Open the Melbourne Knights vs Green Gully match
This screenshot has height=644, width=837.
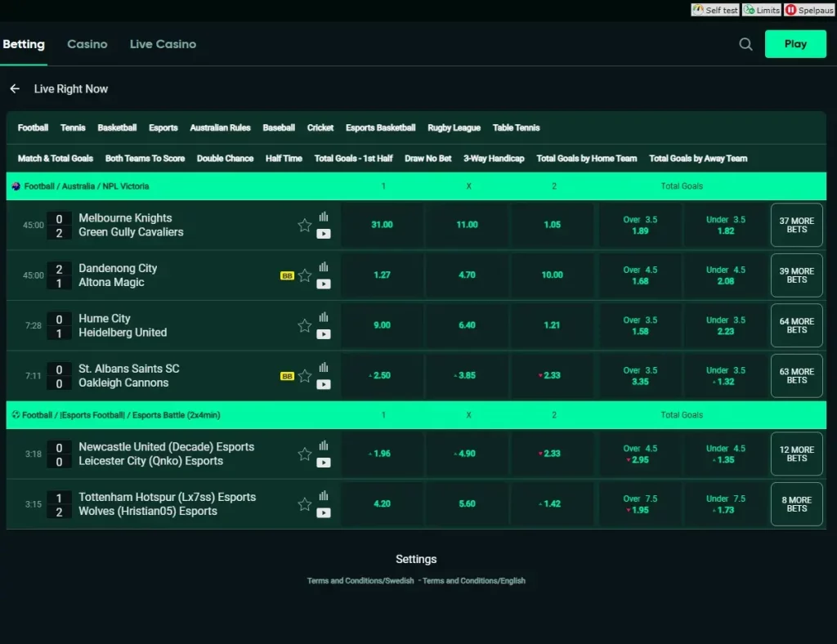click(131, 226)
